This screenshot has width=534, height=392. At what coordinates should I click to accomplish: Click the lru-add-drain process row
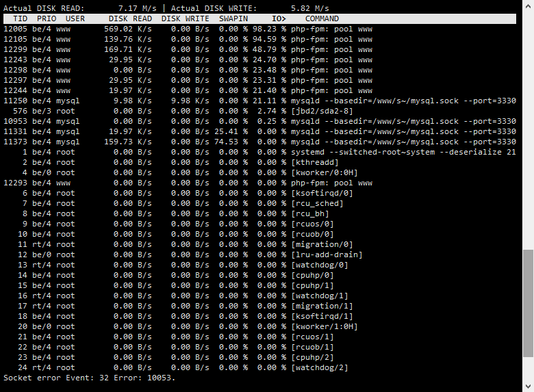(260, 255)
